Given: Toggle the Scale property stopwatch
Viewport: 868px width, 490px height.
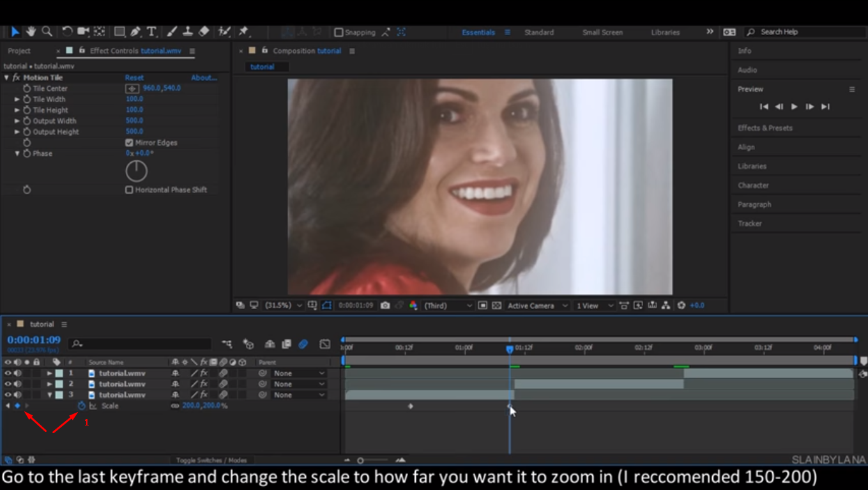Looking at the screenshot, I should (x=82, y=406).
